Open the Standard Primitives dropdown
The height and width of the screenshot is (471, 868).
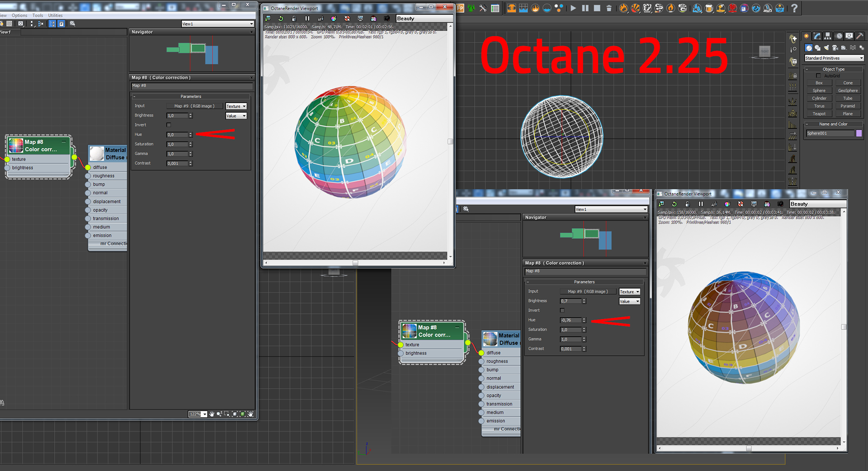(x=834, y=58)
